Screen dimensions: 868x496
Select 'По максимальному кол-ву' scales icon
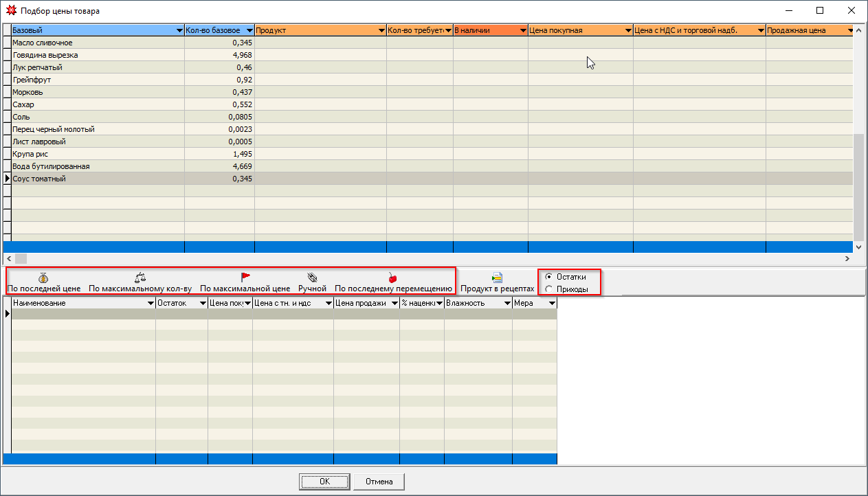[x=140, y=278]
